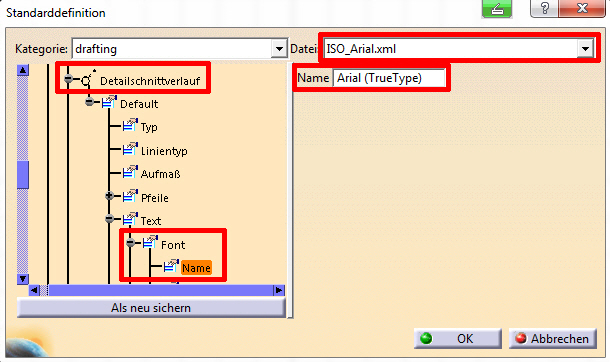Click the parameter icon next to Aufmaß
Viewport: 610px width, 362px height.
click(x=130, y=172)
